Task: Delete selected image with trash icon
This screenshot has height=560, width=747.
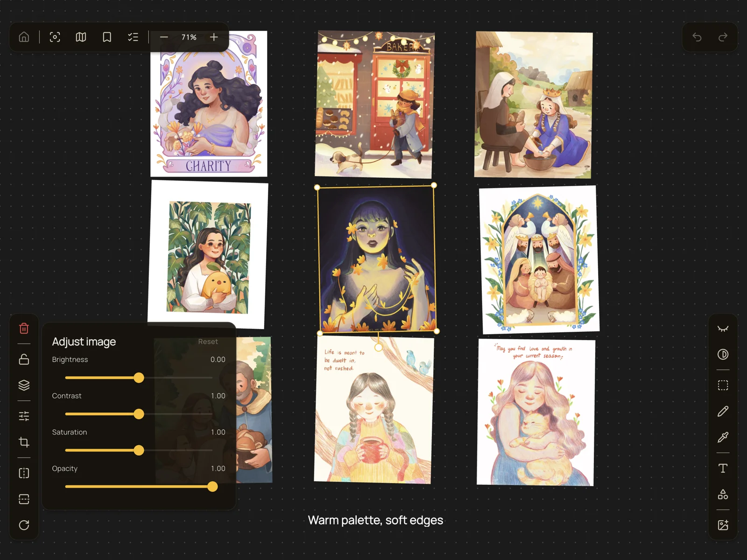Action: 24,328
